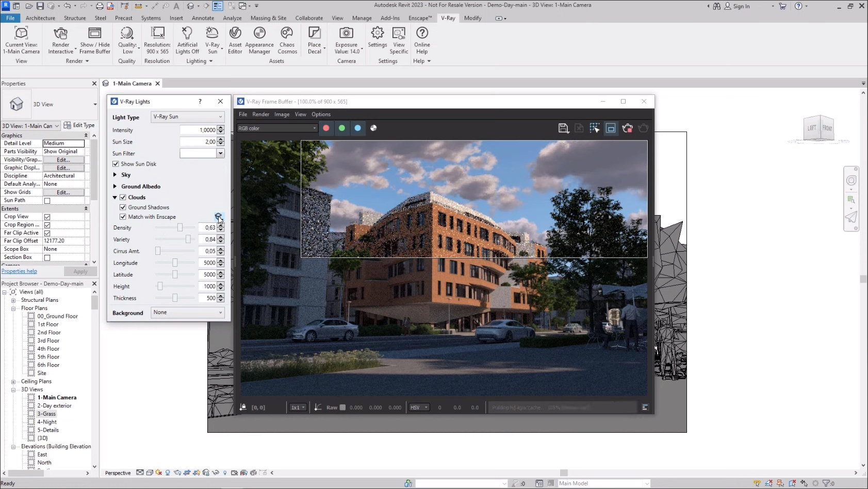
Task: Click Edit Type button
Action: tap(79, 125)
